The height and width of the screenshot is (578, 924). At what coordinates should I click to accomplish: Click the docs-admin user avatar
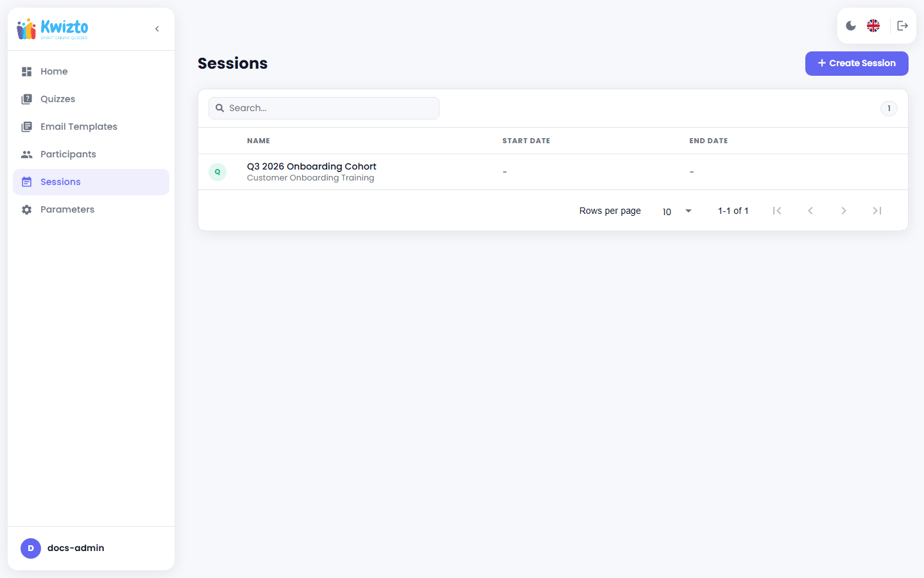pos(31,548)
